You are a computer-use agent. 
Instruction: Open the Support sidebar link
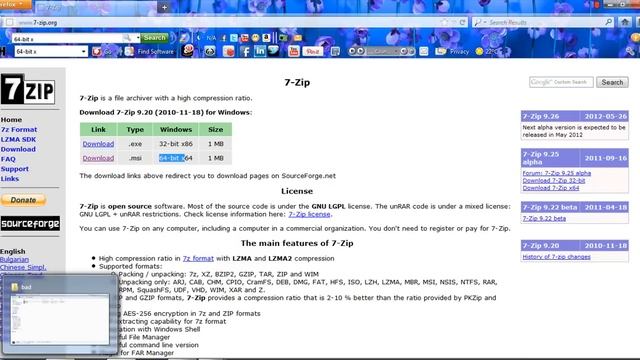[x=15, y=169]
